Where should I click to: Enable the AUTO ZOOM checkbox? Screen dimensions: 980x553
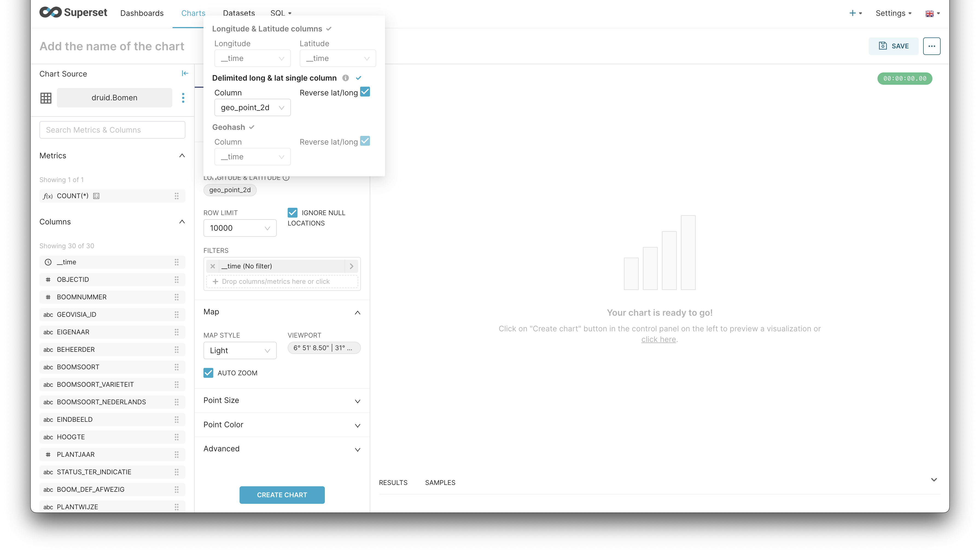pyautogui.click(x=209, y=372)
